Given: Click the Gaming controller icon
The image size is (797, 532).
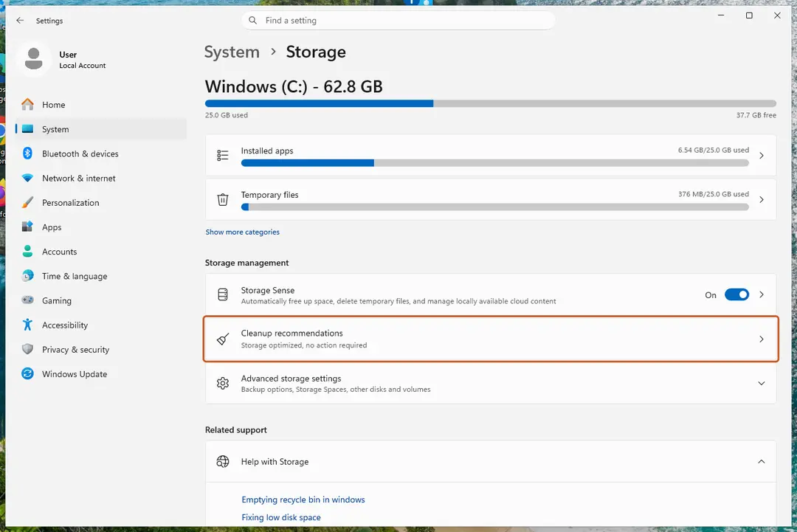Looking at the screenshot, I should pos(27,300).
